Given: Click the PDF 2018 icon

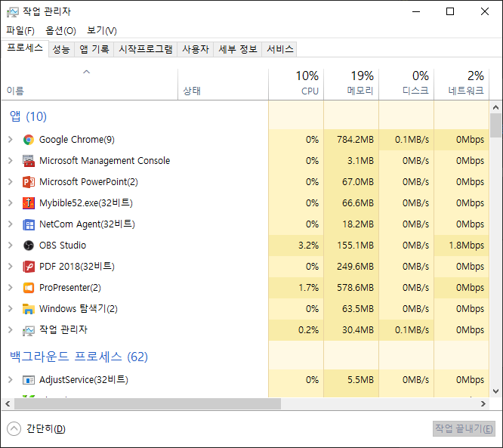Looking at the screenshot, I should point(29,267).
